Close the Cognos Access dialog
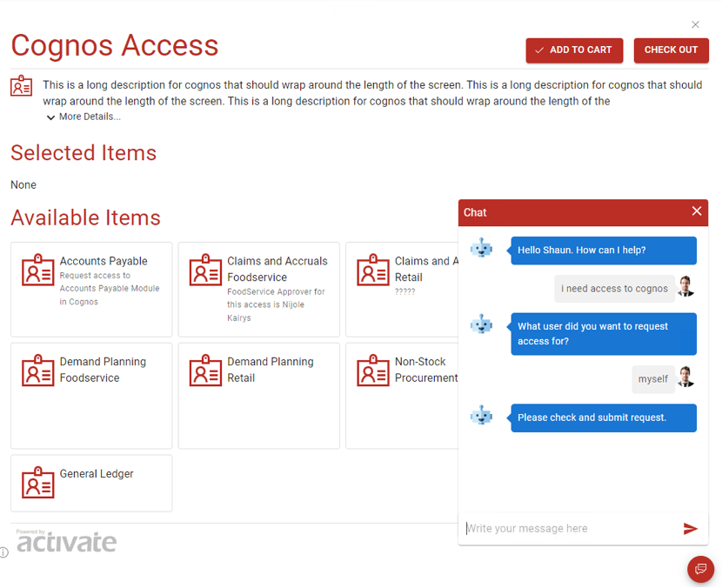The width and height of the screenshot is (722, 588). click(695, 24)
